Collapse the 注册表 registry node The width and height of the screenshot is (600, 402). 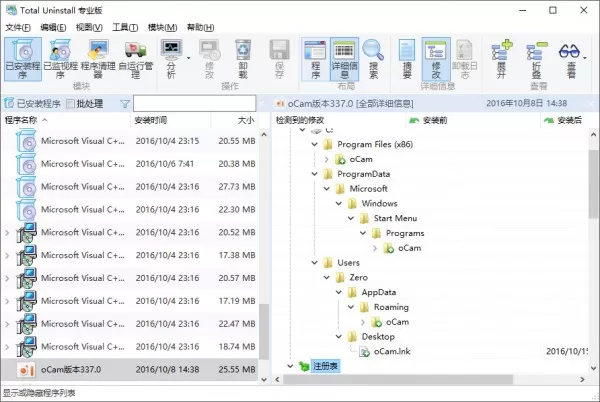point(290,366)
